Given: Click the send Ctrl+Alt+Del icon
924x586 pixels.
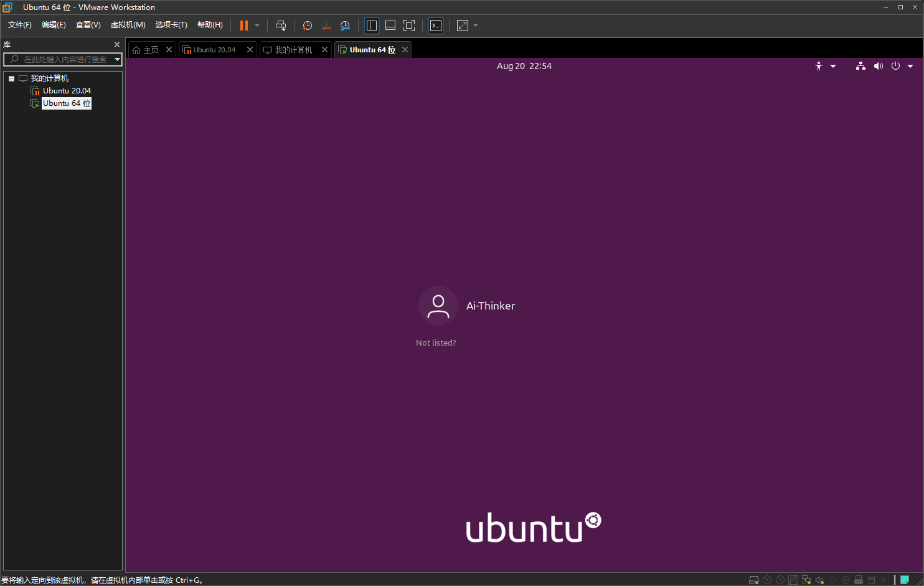Looking at the screenshot, I should [x=281, y=26].
